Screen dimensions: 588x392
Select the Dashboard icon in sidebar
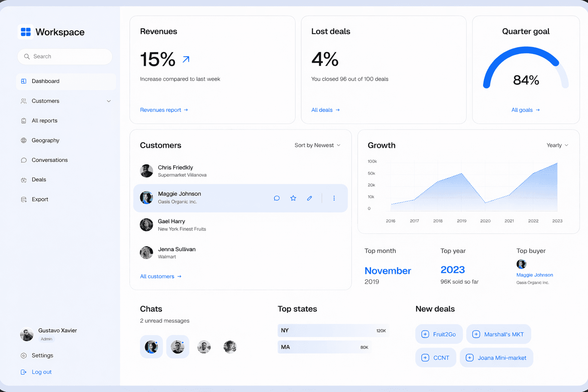[x=24, y=81]
